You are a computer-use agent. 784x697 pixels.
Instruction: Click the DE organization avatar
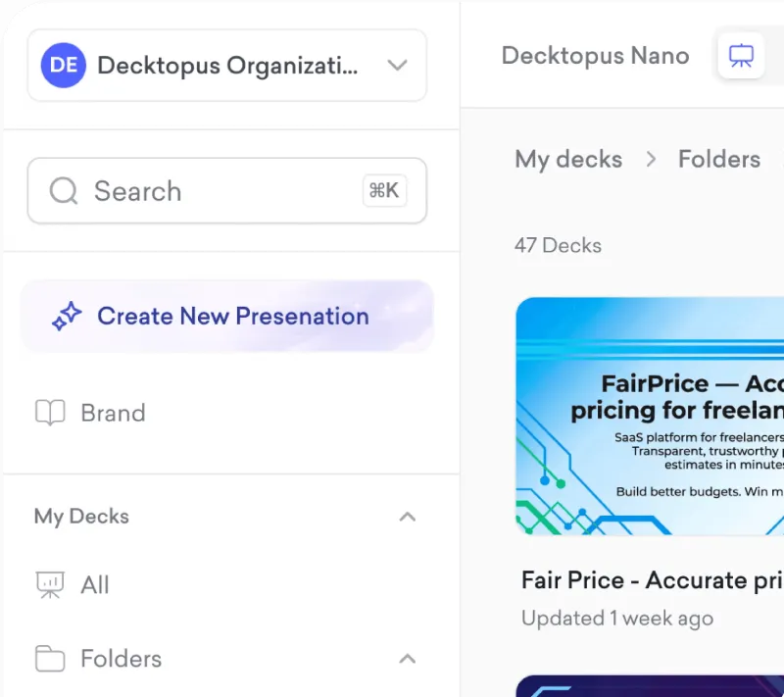click(64, 65)
